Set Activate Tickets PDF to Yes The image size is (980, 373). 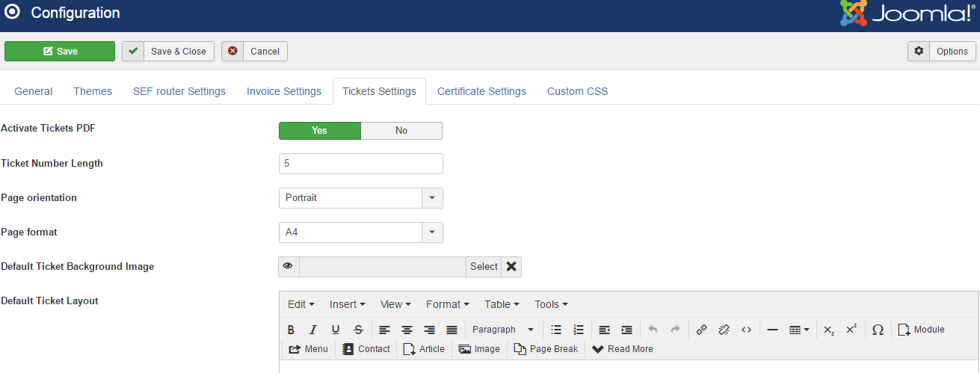click(319, 131)
